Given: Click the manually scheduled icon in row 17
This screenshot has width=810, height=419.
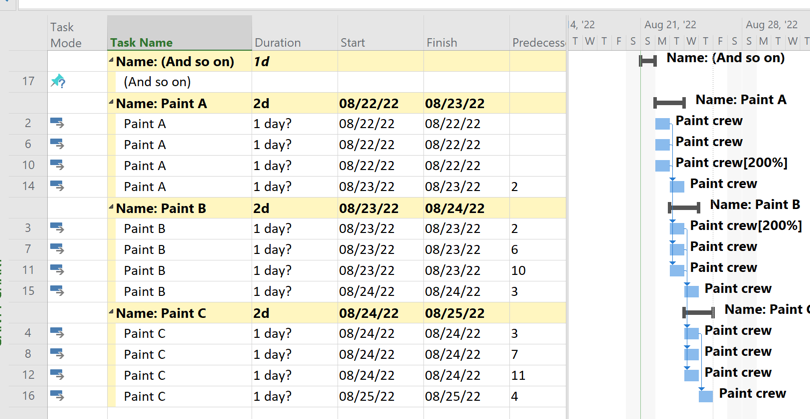Looking at the screenshot, I should [57, 81].
